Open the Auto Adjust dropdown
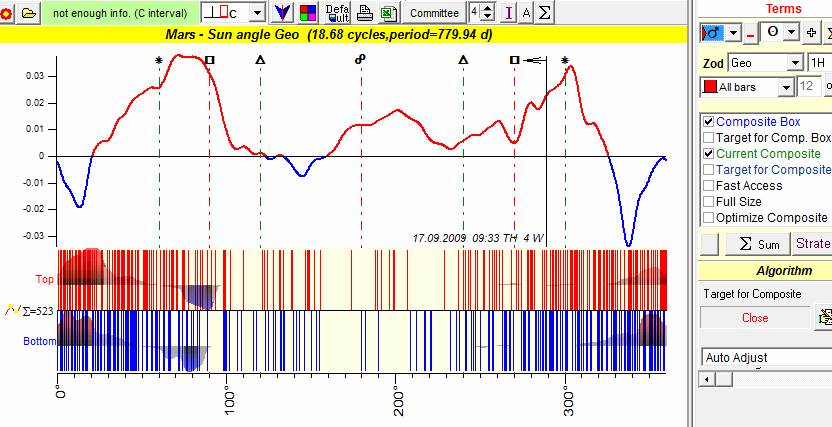 767,358
